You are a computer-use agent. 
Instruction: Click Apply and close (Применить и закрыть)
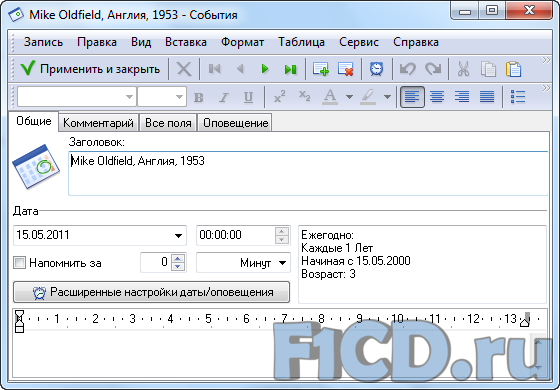pyautogui.click(x=90, y=69)
